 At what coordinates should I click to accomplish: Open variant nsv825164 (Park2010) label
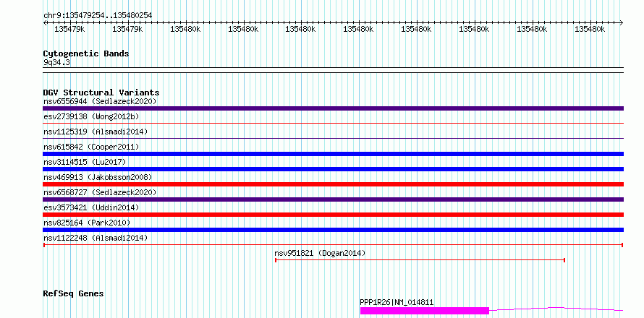click(x=87, y=223)
